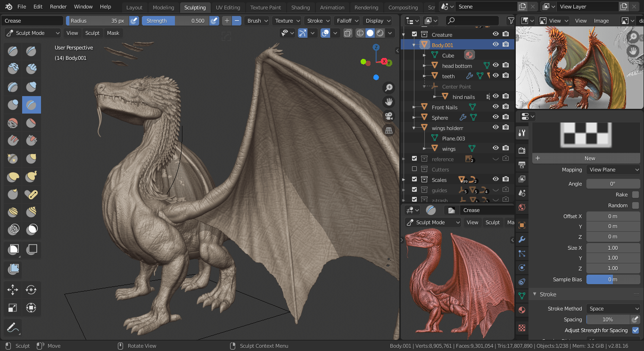Click the Add brush direction plus button
This screenshot has width=644, height=351.
227,21
